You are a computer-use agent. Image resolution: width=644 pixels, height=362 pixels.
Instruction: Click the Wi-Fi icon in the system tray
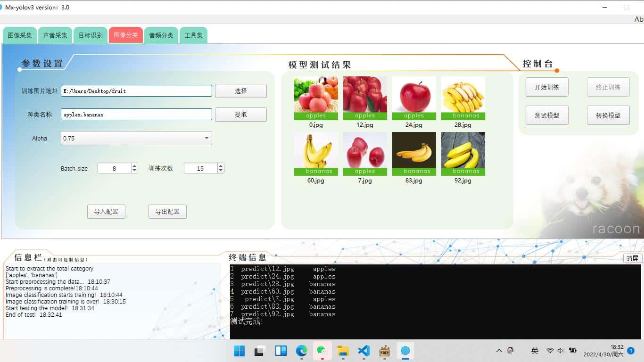click(550, 351)
